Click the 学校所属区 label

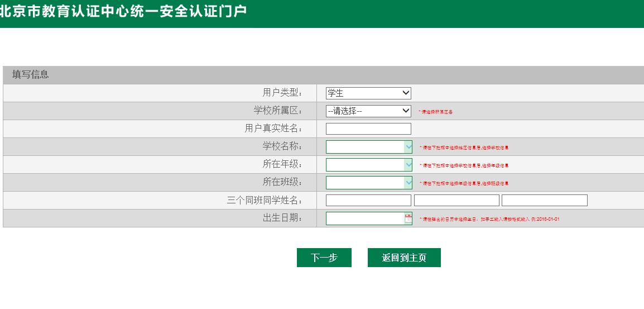(278, 111)
